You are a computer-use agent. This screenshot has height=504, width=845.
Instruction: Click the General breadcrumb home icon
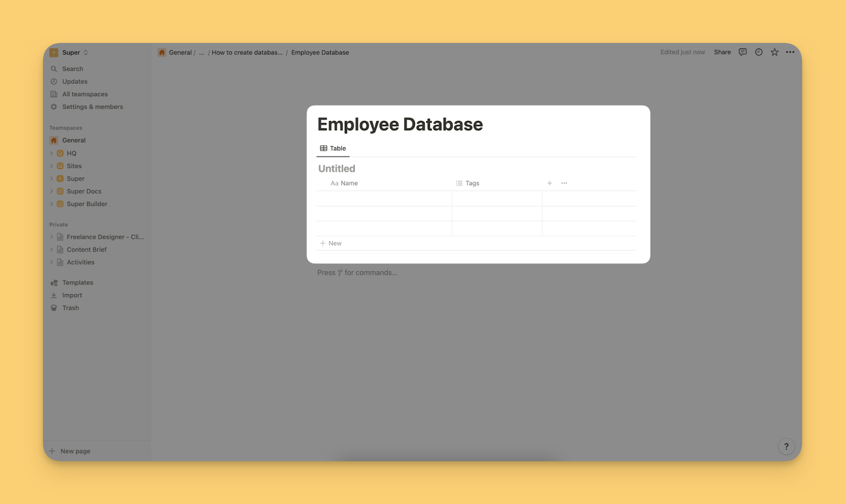[162, 53]
